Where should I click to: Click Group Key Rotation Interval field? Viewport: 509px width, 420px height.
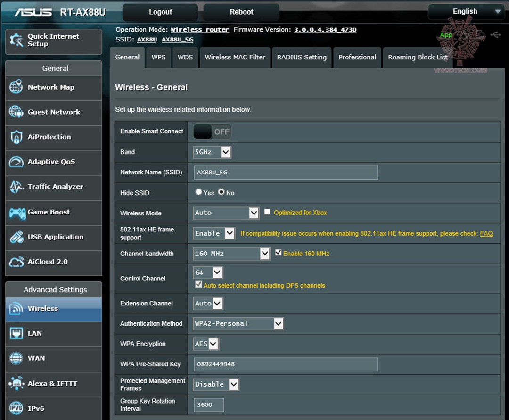click(209, 405)
